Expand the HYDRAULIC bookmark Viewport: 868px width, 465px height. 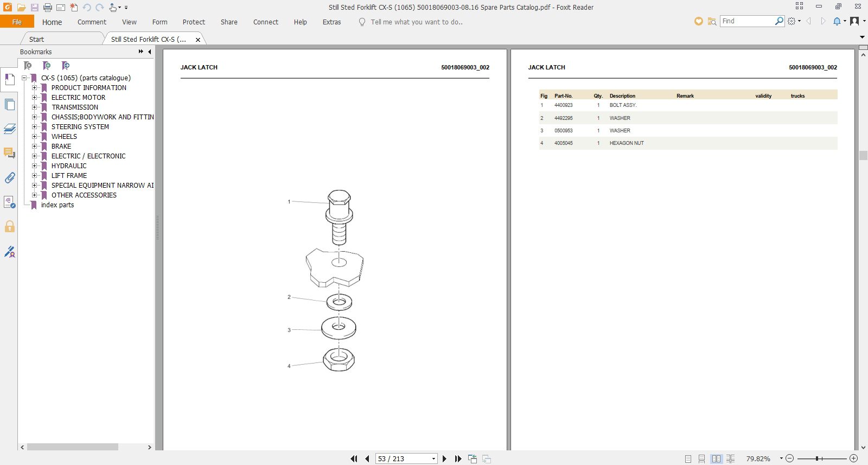35,166
